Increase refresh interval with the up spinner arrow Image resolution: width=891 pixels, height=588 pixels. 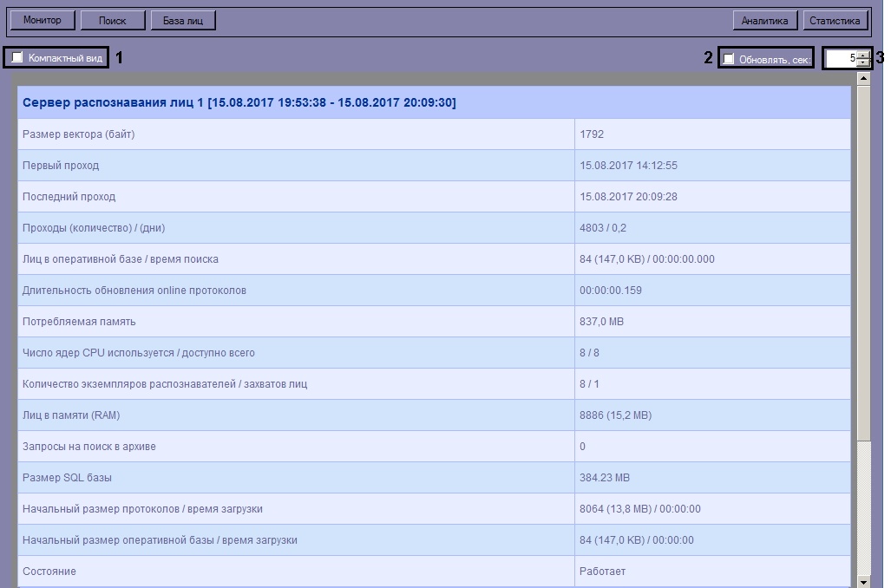pos(863,54)
